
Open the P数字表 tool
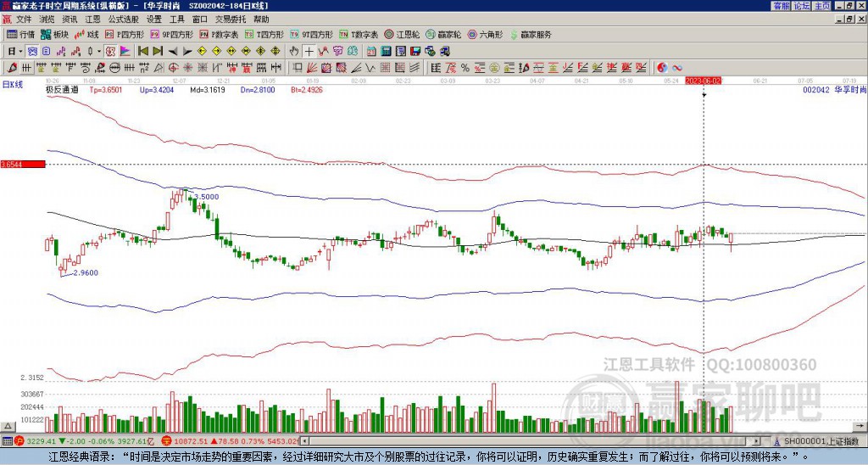tap(219, 34)
